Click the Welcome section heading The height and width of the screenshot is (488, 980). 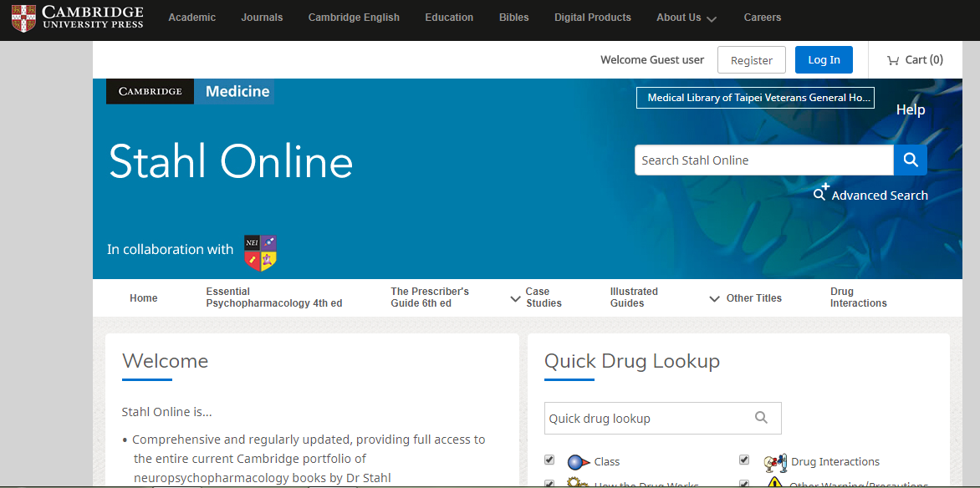[165, 360]
